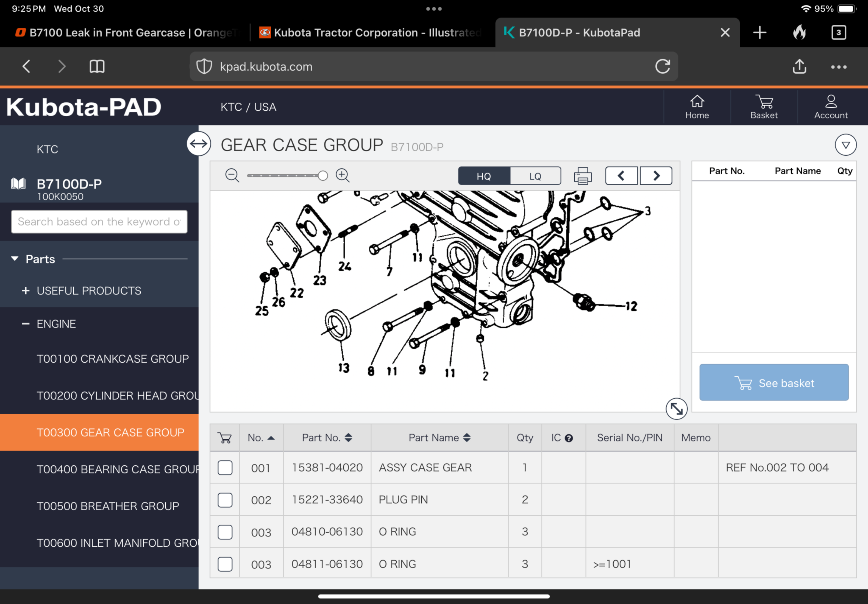868x604 pixels.
Task: Focus the keyword search field
Action: [99, 222]
